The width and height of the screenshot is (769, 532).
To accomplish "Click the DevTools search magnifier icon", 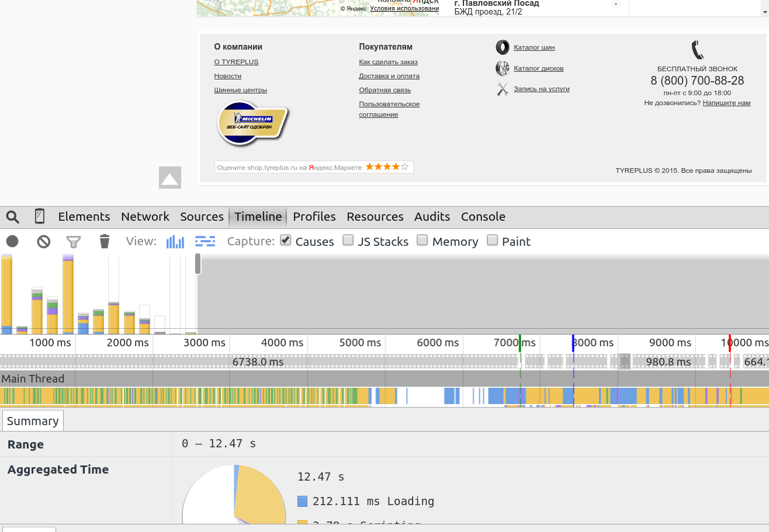I will point(13,217).
